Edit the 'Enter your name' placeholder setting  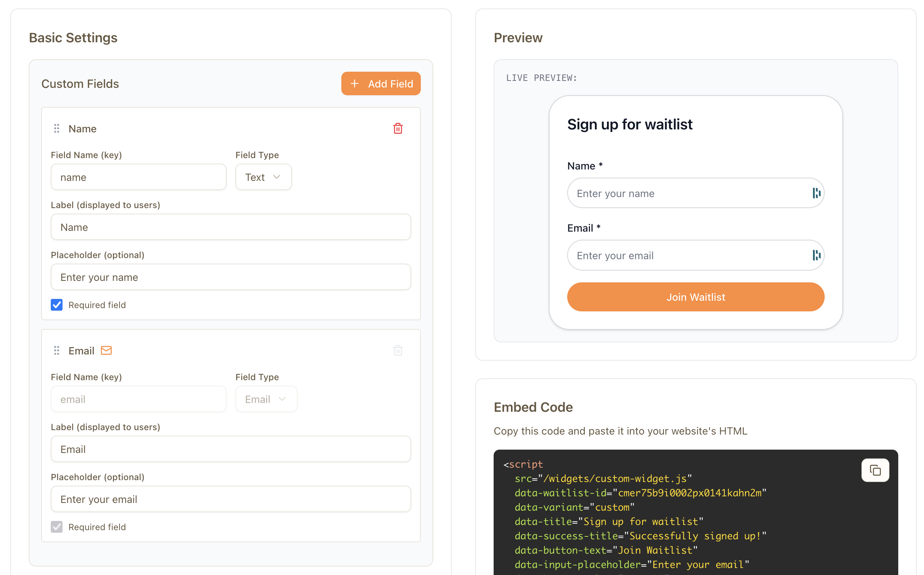pyautogui.click(x=231, y=277)
